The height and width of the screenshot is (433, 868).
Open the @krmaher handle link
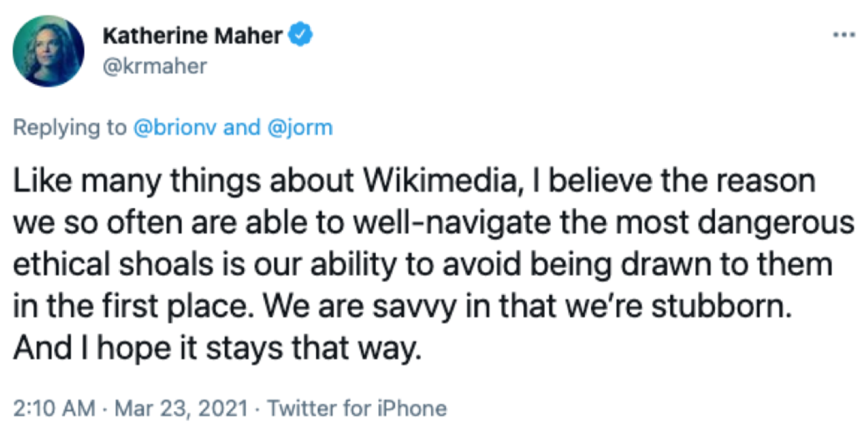(x=155, y=66)
